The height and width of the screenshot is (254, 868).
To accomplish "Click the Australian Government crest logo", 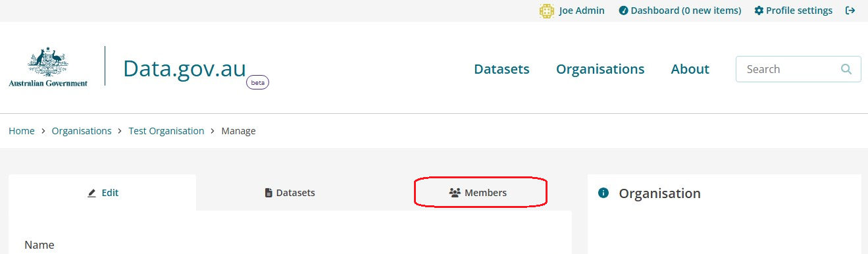I will [x=48, y=67].
